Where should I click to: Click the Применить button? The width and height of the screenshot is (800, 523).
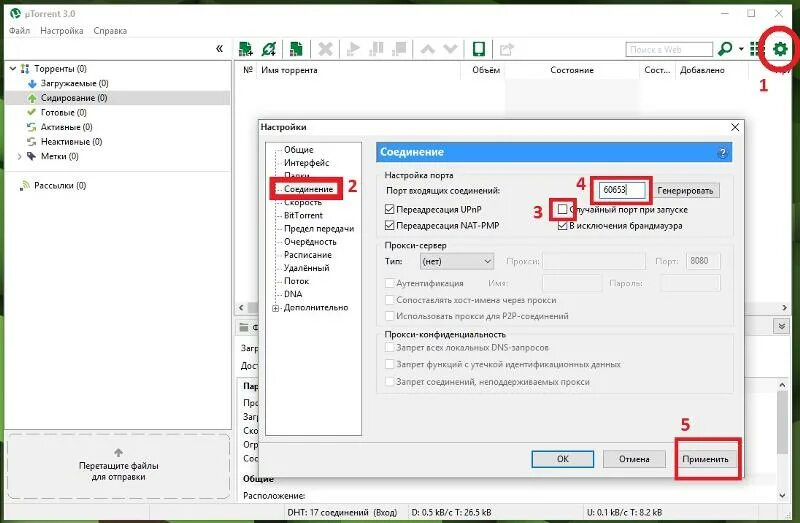click(706, 459)
